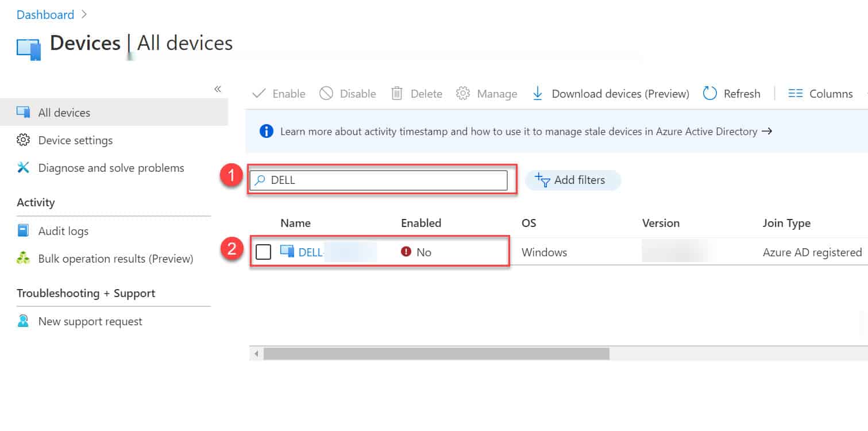Click the Delete toolbar button

click(x=416, y=94)
